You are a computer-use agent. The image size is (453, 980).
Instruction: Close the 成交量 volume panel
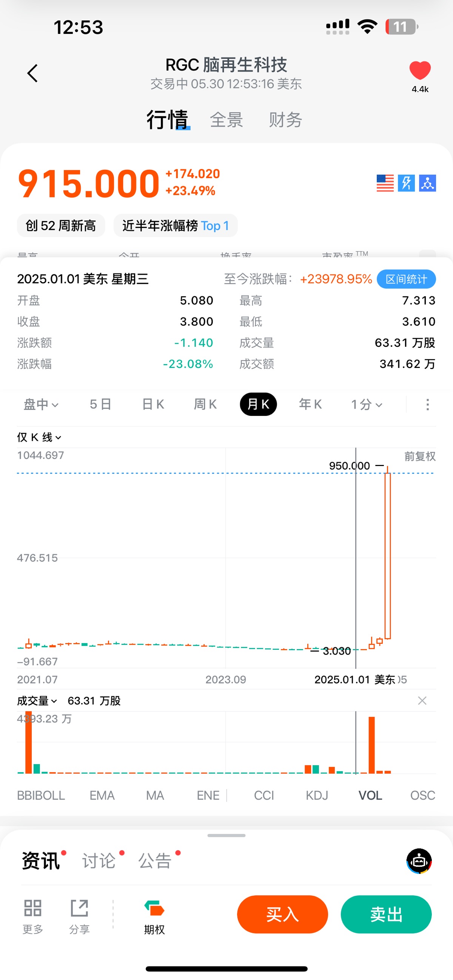click(x=422, y=700)
